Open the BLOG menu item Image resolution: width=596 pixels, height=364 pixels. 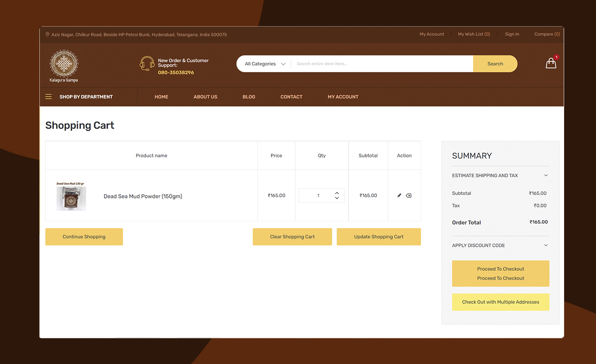[x=249, y=97]
